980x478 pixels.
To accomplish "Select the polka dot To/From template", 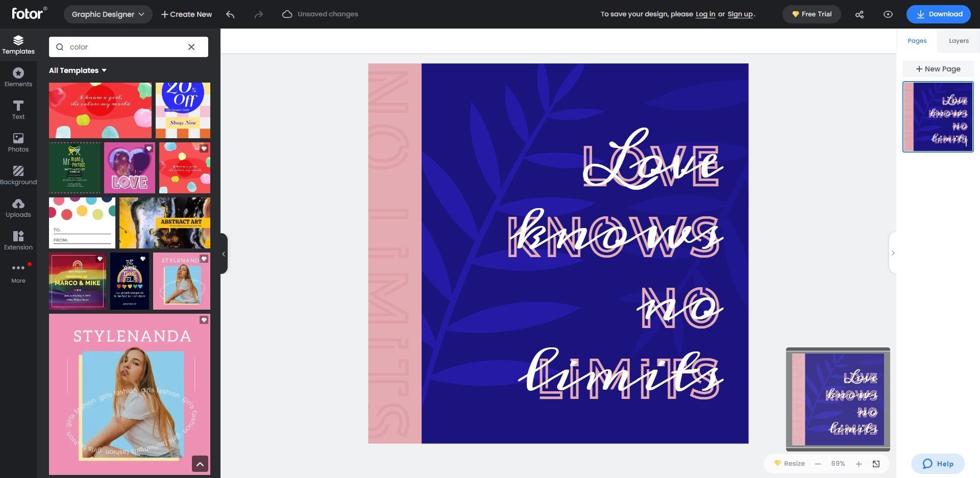I will point(82,223).
